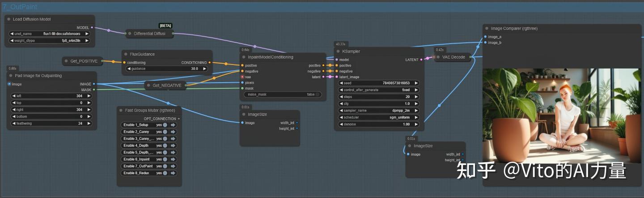Viewport: 644px width, 198px height.
Task: Jump to 6_Inpaint group using arrow icon
Action: click(173, 159)
